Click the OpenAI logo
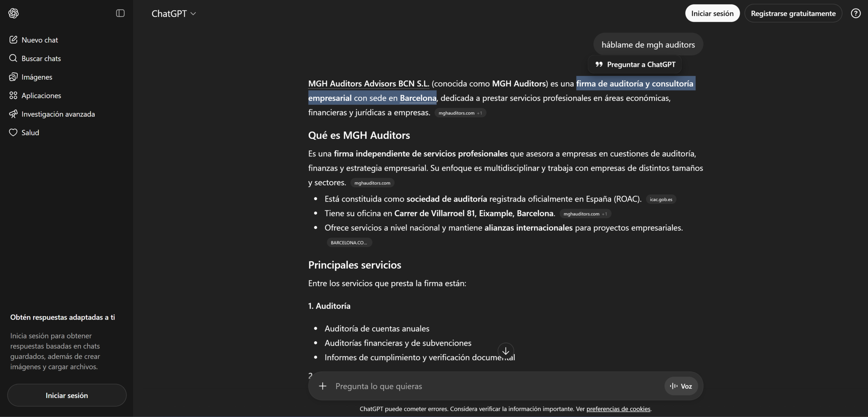Viewport: 868px width, 417px height. pos(14,13)
